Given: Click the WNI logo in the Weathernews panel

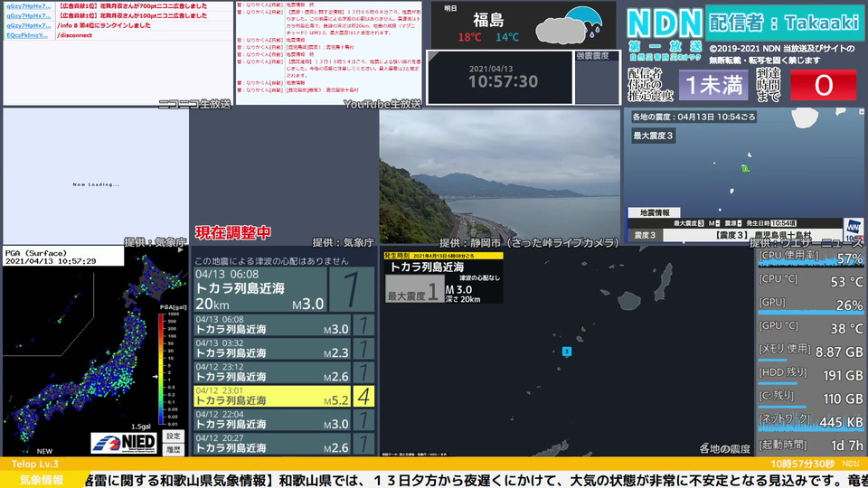Looking at the screenshot, I should 853,229.
